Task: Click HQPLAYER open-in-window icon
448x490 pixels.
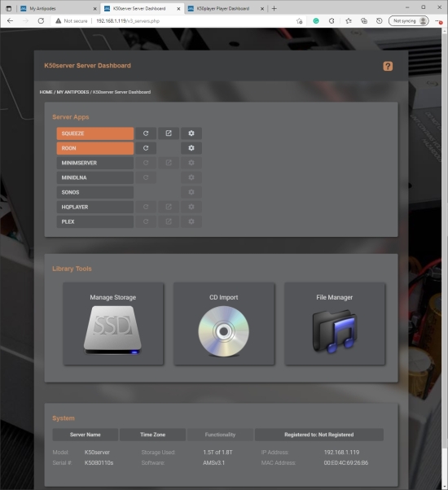Action: click(169, 207)
